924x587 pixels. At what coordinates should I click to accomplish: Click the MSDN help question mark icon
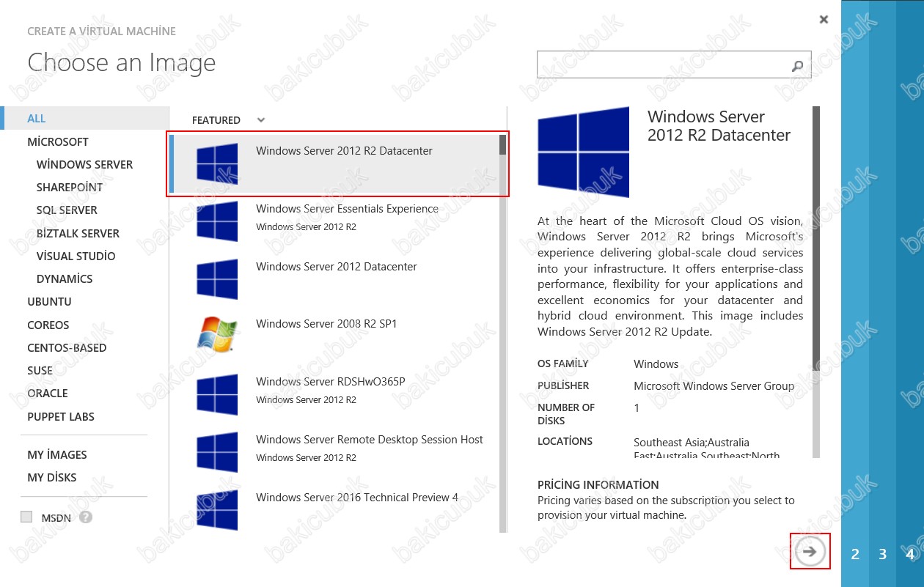(x=86, y=517)
